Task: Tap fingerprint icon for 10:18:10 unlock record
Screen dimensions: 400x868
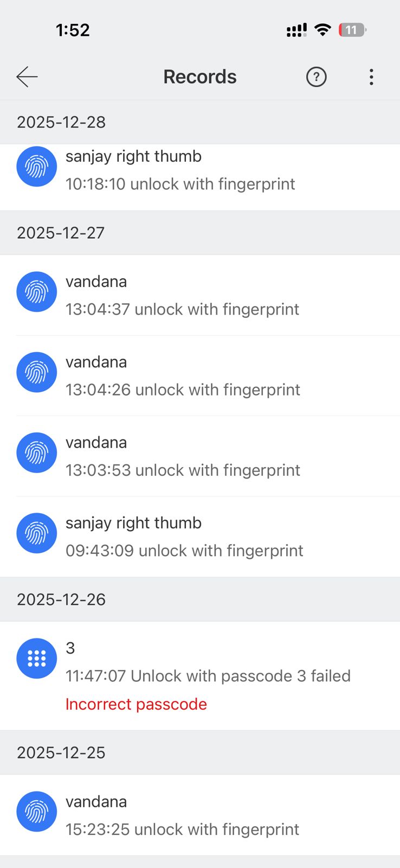Action: pyautogui.click(x=36, y=167)
